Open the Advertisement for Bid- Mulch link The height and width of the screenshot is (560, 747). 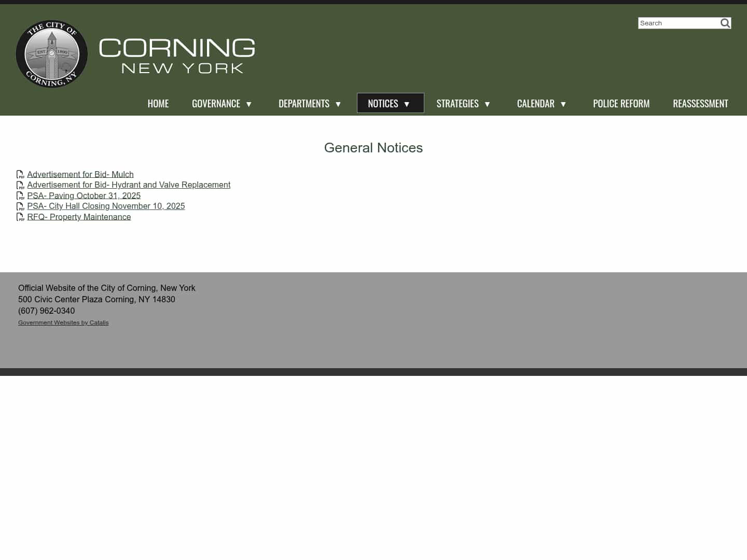80,174
